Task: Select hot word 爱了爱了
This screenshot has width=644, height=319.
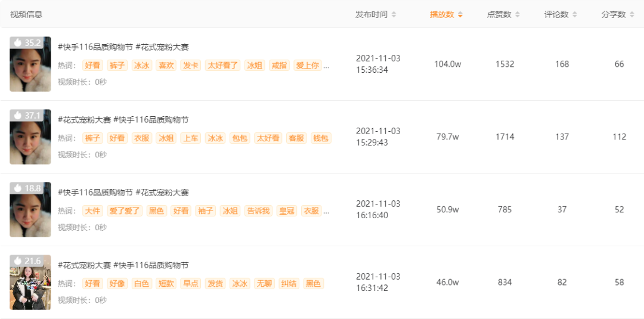Action: tap(125, 211)
